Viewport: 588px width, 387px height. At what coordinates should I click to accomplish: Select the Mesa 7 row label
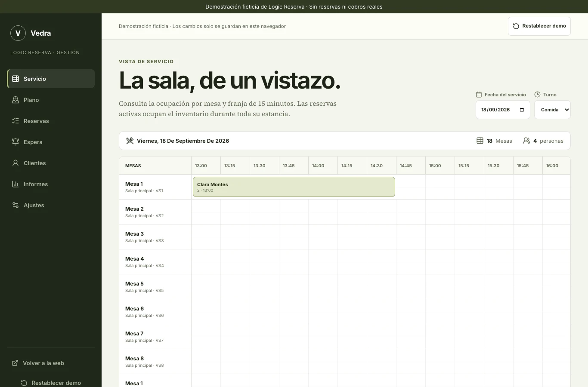(155, 337)
